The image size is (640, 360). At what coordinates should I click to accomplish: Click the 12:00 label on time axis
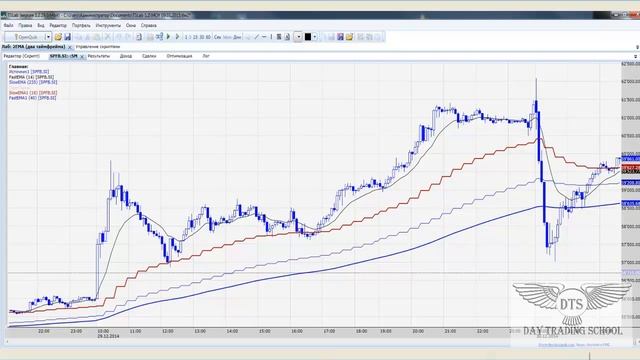[x=167, y=331]
